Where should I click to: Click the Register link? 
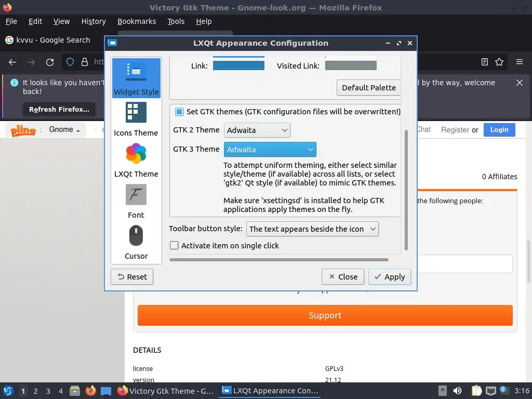click(x=455, y=129)
